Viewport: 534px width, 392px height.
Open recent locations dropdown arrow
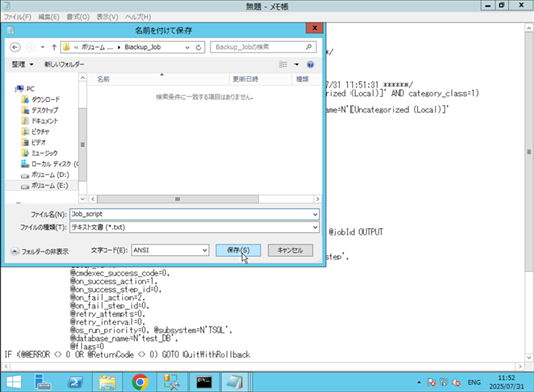coord(43,47)
